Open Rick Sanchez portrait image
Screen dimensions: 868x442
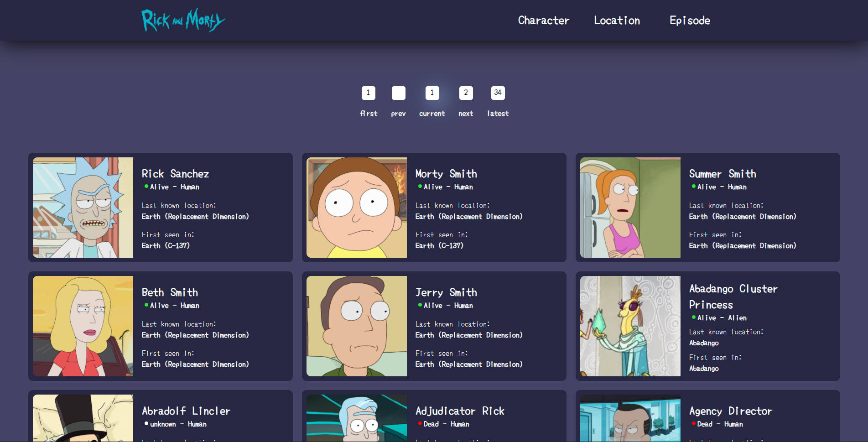tap(83, 208)
